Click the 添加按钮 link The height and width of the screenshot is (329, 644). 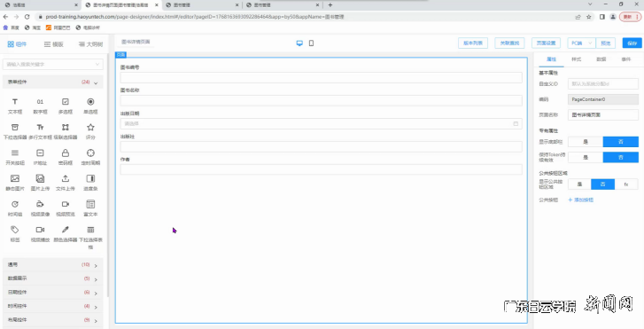point(581,200)
